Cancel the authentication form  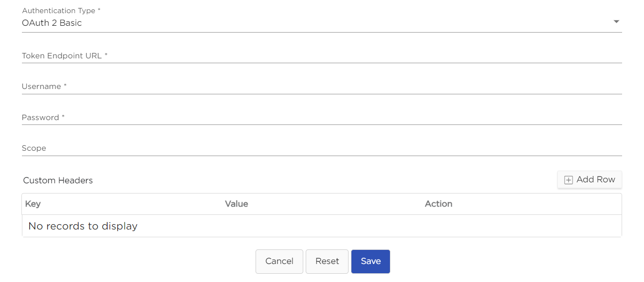tap(279, 262)
